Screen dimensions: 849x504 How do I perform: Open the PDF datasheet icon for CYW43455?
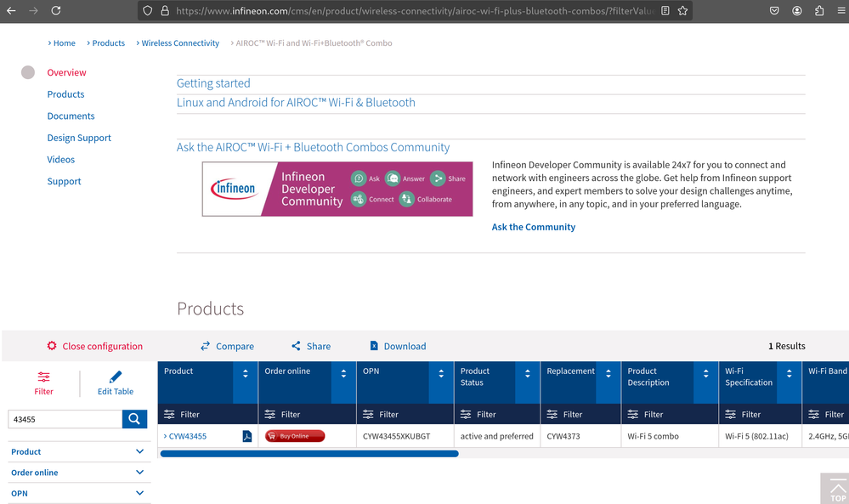tap(247, 436)
